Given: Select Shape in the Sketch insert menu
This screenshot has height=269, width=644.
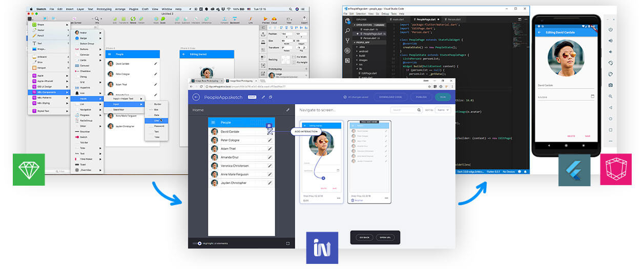Looking at the screenshot, I should 49,24.
